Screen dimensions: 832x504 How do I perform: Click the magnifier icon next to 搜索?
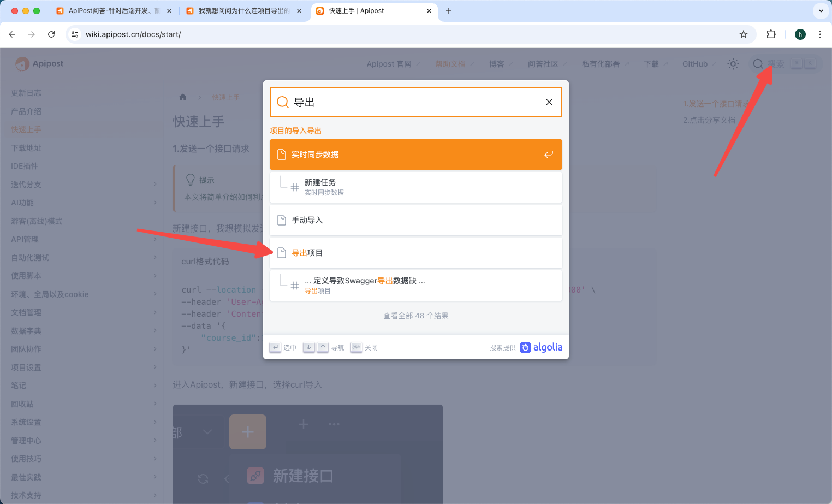(758, 64)
